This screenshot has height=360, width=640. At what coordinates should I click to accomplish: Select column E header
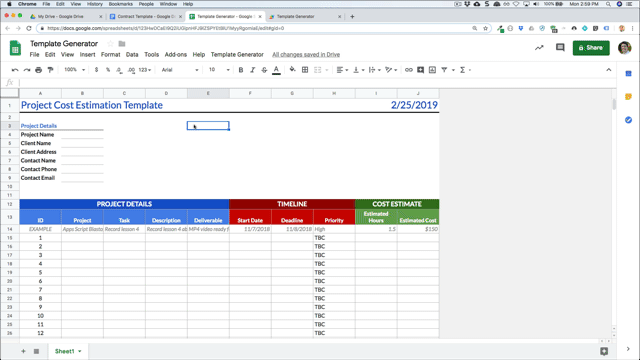(x=208, y=93)
